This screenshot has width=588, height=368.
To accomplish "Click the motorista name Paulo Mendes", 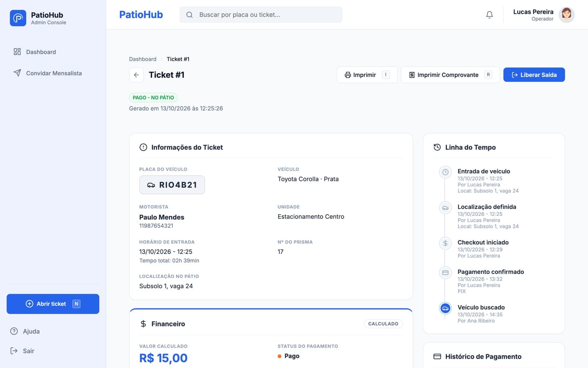I will point(162,217).
